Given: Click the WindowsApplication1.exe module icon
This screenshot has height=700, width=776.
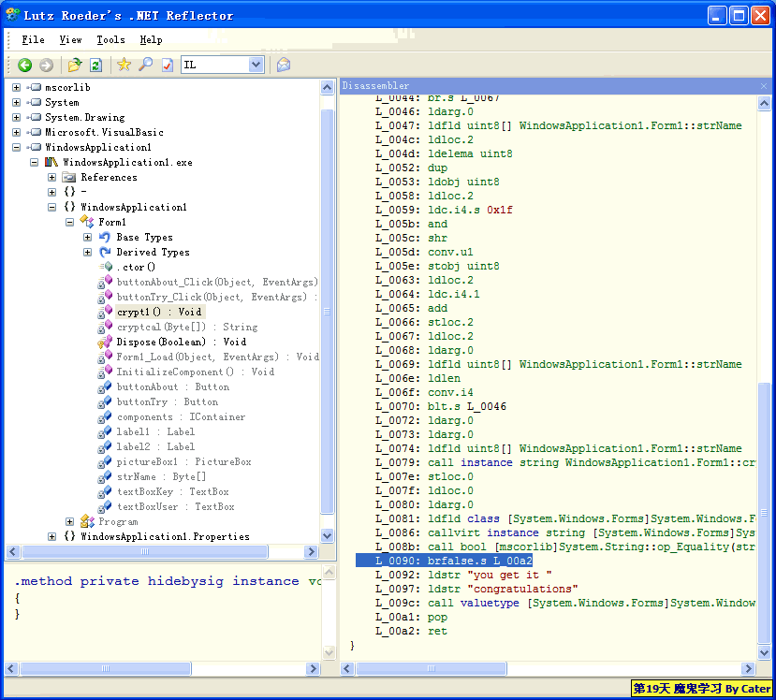Looking at the screenshot, I should [51, 162].
